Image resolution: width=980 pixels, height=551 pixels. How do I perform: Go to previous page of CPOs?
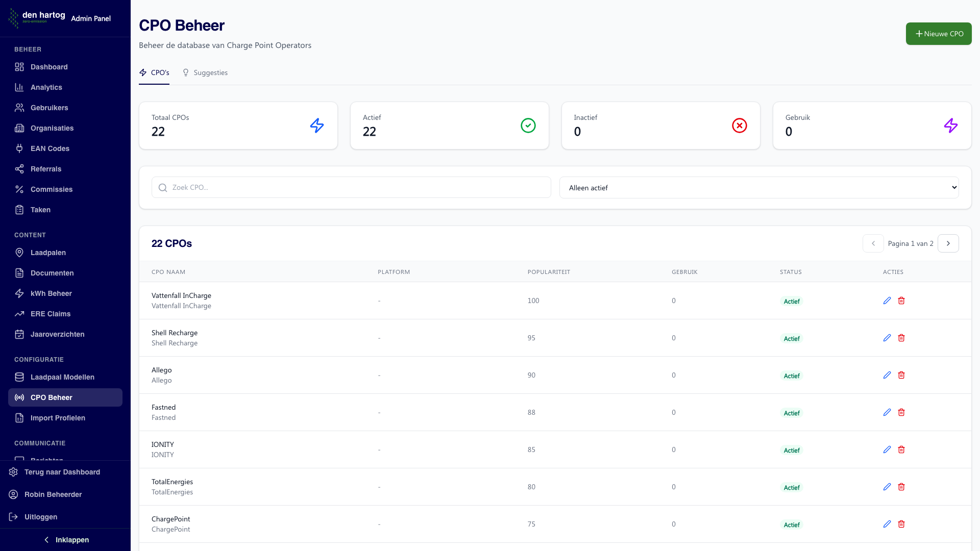[873, 243]
